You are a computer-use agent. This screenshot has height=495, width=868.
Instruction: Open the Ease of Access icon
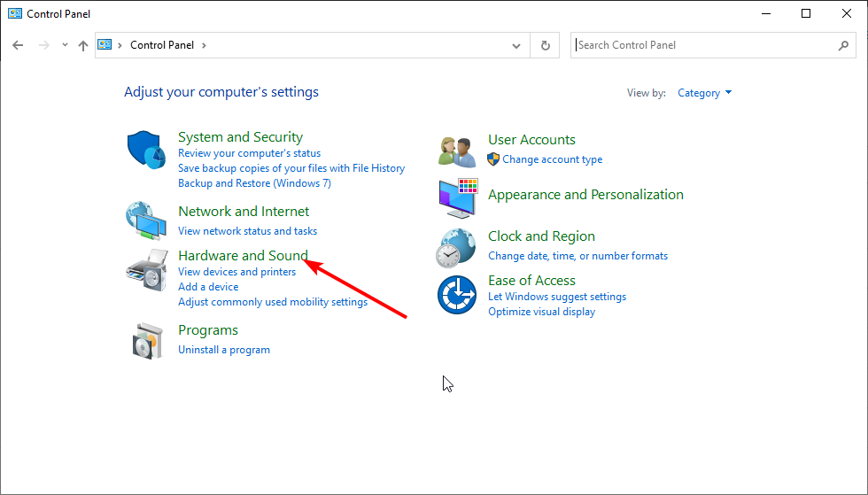tap(457, 295)
